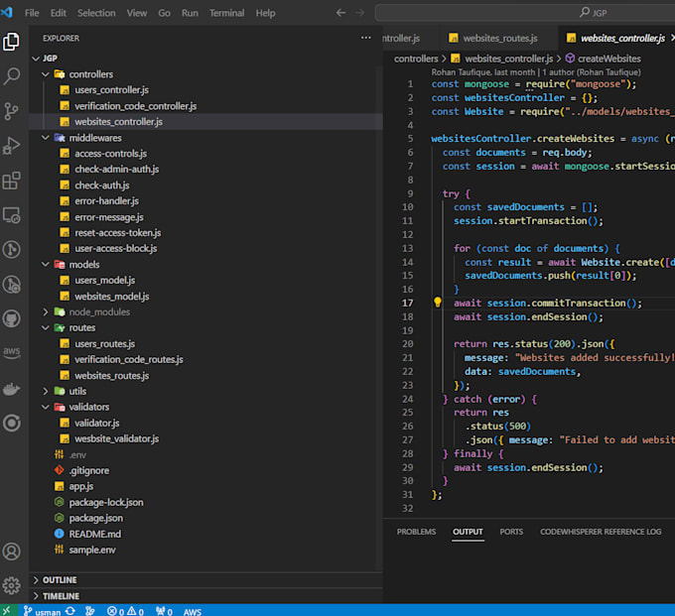Click the synchronize changes icon in status bar
This screenshot has height=616, width=675.
pyautogui.click(x=70, y=611)
